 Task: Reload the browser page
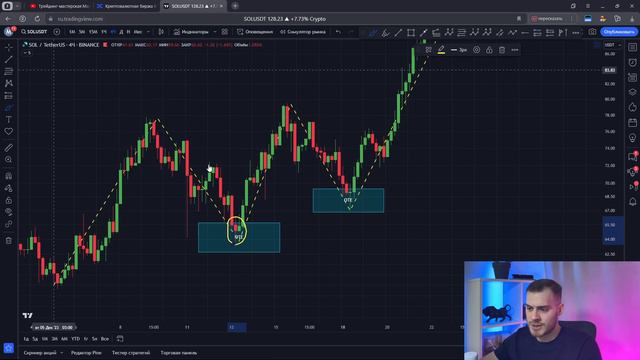pos(37,19)
